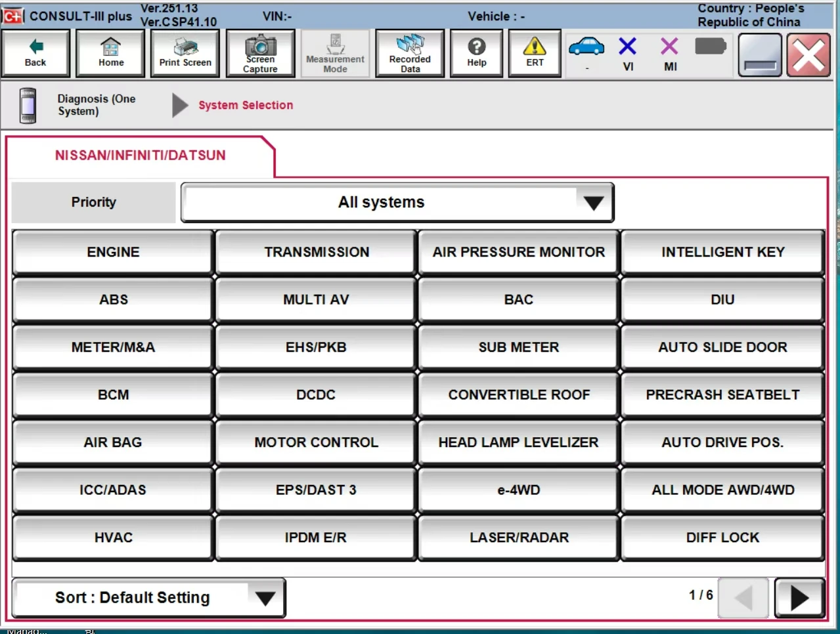Choose the LASER/RADAR system
This screenshot has height=634, width=840.
[519, 538]
